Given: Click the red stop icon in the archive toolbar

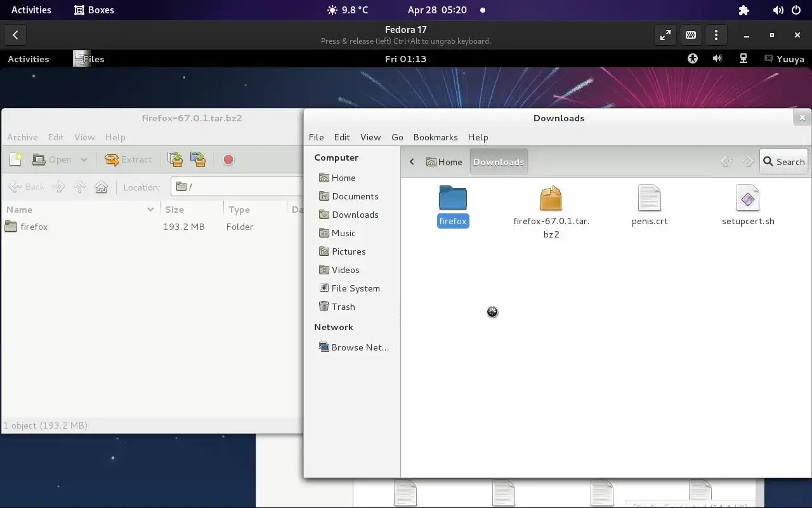Looking at the screenshot, I should pyautogui.click(x=228, y=159).
